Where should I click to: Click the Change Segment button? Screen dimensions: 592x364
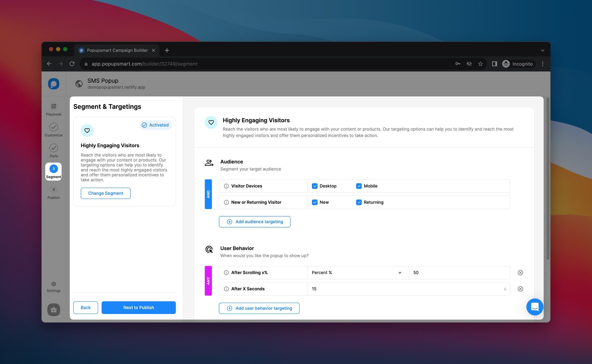[x=105, y=193]
